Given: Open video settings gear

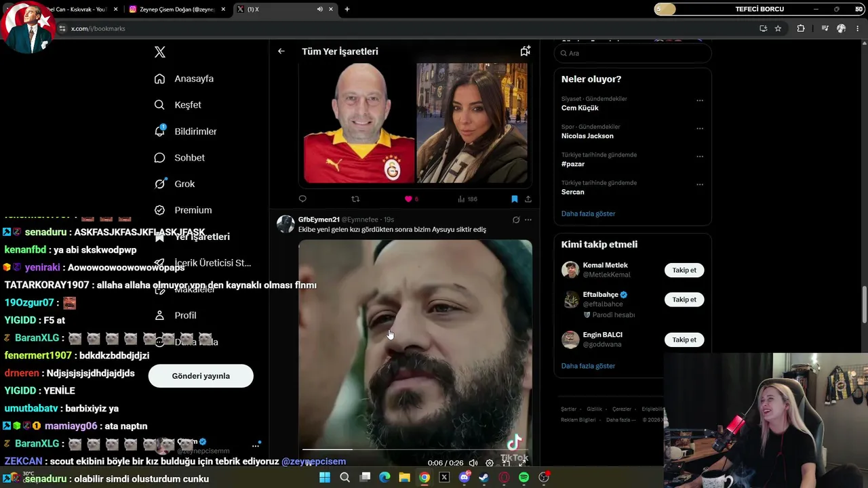Looking at the screenshot, I should 490,463.
